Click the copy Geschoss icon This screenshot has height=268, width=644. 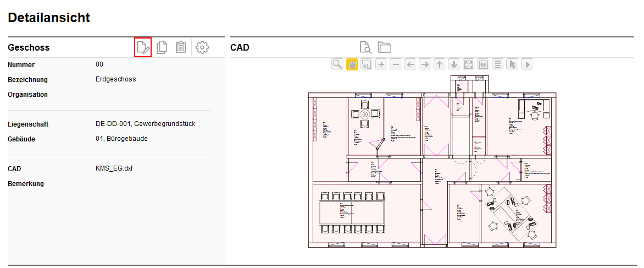(162, 47)
